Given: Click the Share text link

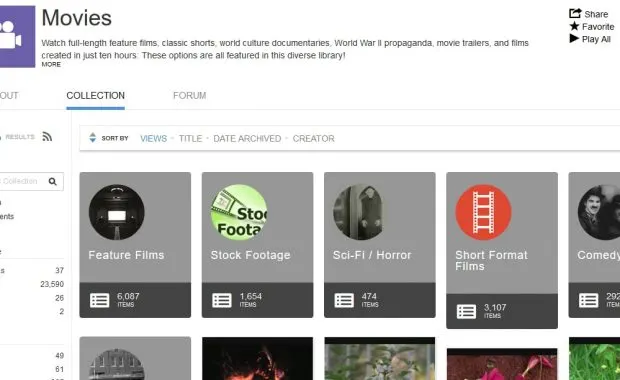Looking at the screenshot, I should (x=596, y=14).
